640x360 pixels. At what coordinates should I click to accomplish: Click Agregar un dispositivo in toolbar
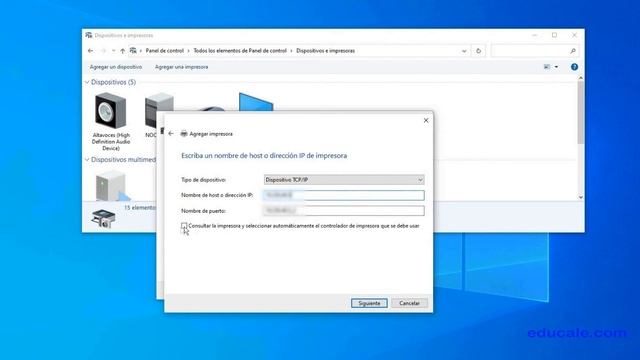click(116, 67)
